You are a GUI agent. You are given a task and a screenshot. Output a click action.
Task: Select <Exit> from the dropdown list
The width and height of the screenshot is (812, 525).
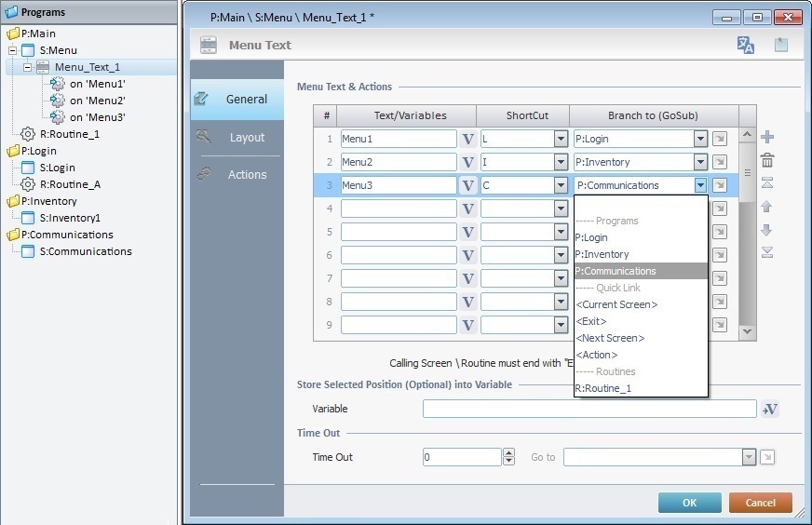pyautogui.click(x=590, y=321)
